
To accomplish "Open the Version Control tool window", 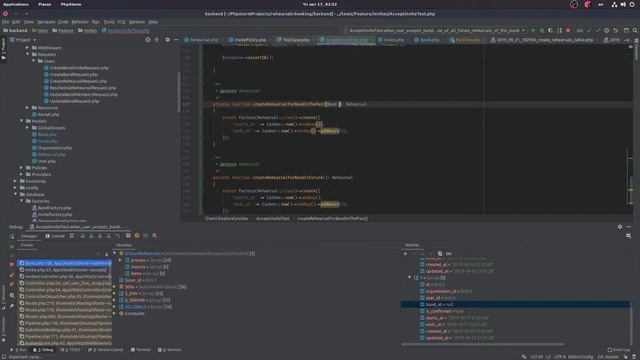I will (105, 350).
